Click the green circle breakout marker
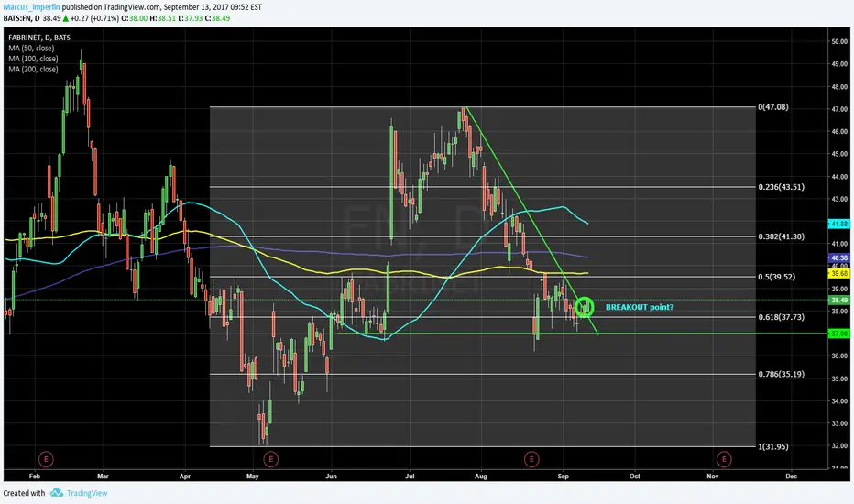 585,307
